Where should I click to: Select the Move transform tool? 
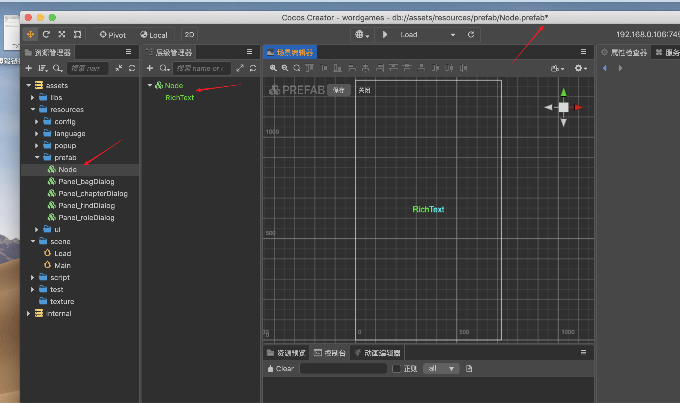pos(31,34)
